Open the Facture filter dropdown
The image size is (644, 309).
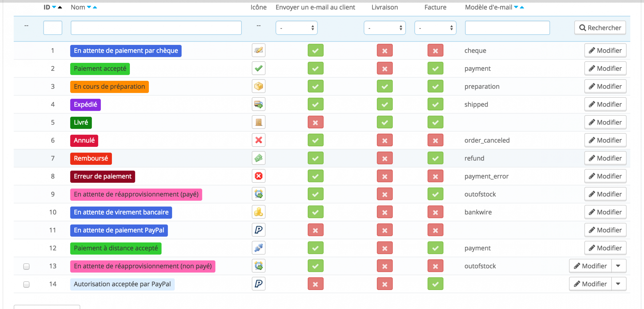pos(436,28)
